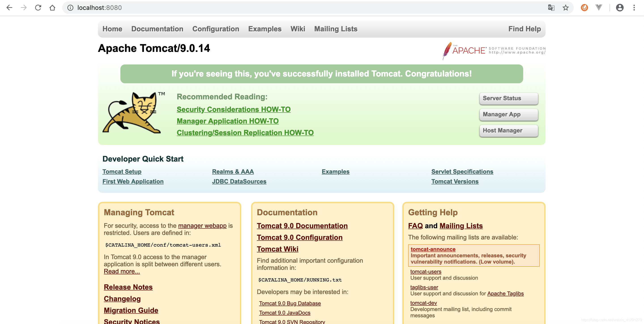Open Tomcat 9.0 Bug Database link

coord(290,303)
